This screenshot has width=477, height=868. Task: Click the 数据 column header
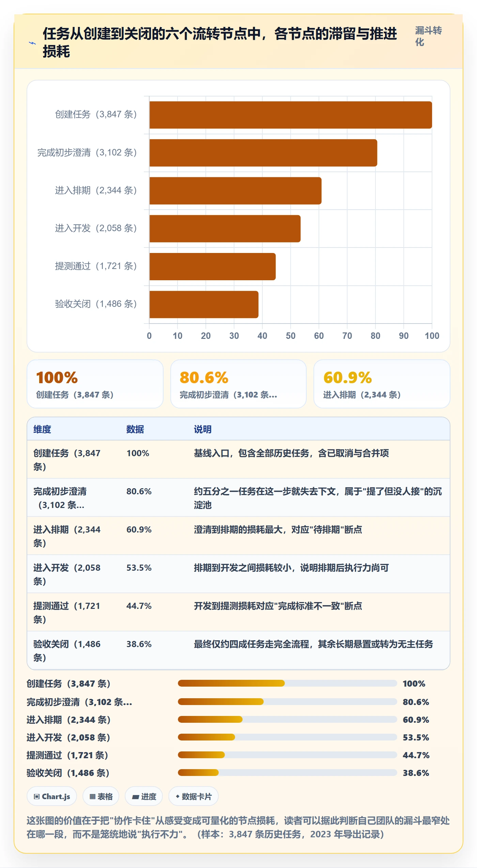coord(135,429)
